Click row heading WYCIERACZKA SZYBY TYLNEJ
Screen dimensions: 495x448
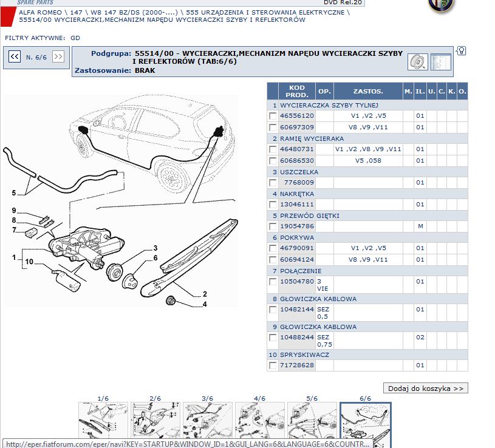(x=329, y=106)
